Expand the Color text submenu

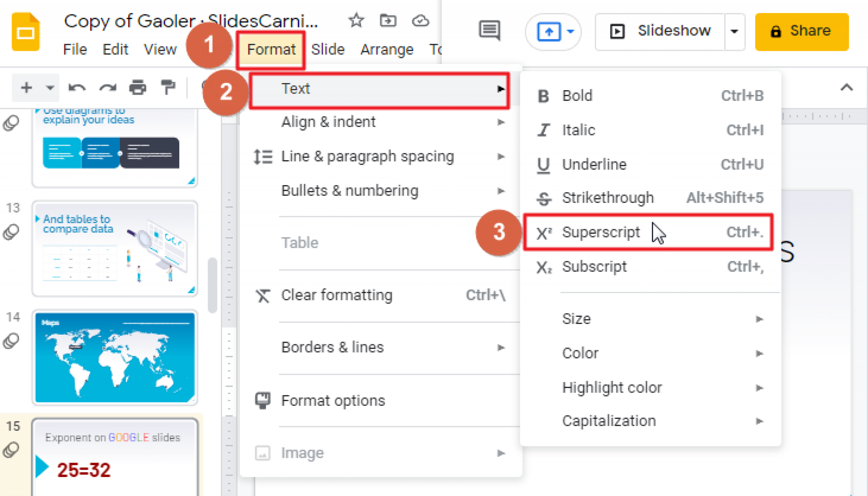(x=650, y=352)
